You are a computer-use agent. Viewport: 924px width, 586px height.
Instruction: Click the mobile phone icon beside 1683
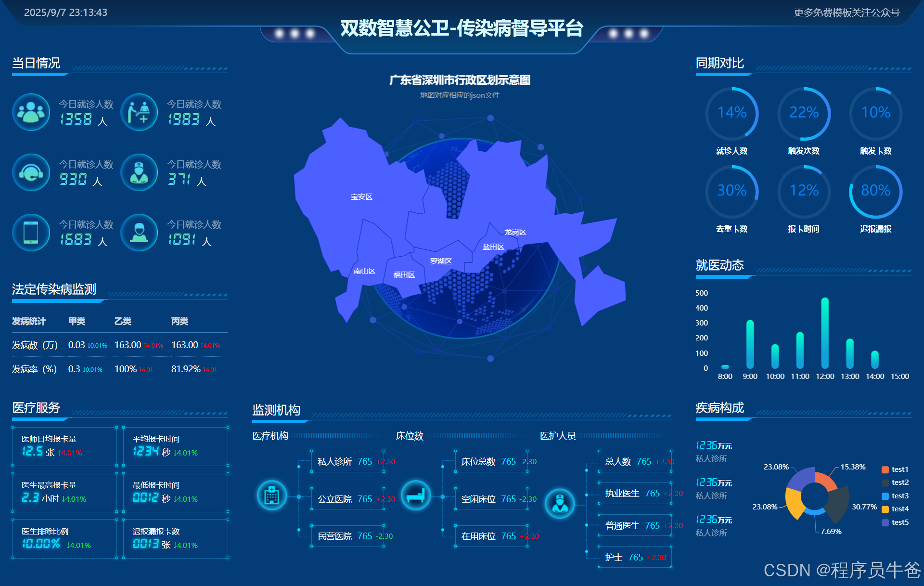point(31,233)
